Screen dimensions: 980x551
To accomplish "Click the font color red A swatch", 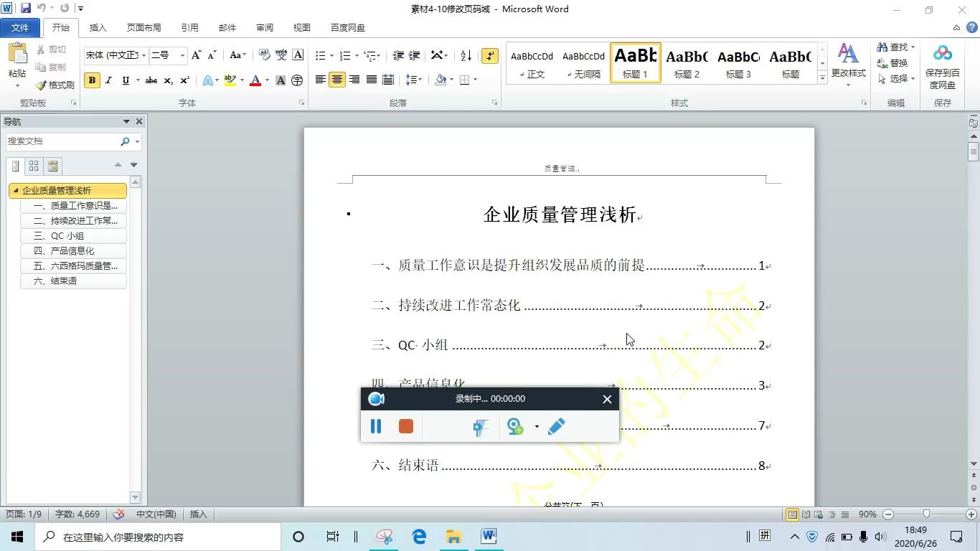I will tap(255, 80).
